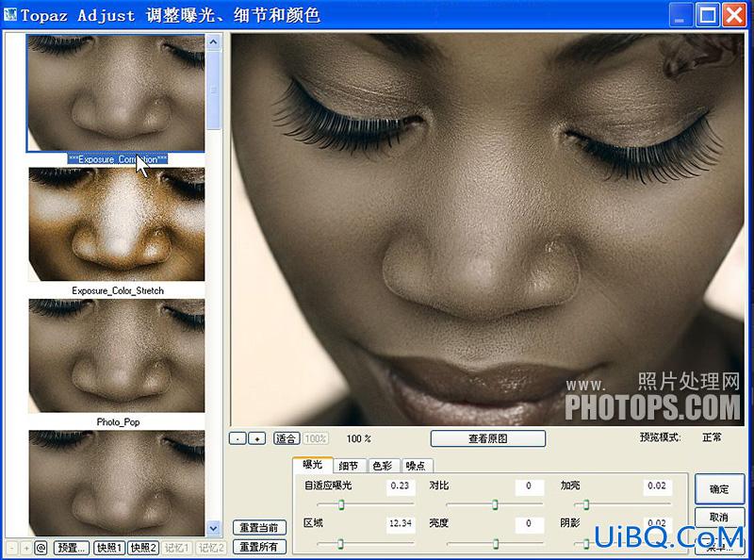Click the 区域 value field 12.34
This screenshot has height=560, width=754.
click(400, 523)
